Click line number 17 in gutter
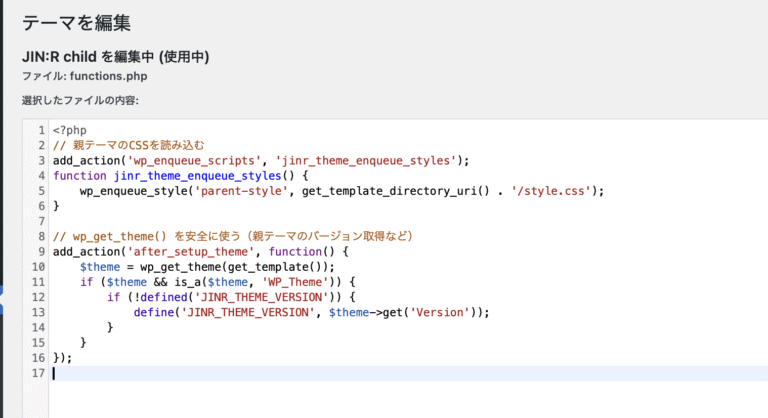This screenshot has height=418, width=768. coord(39,373)
